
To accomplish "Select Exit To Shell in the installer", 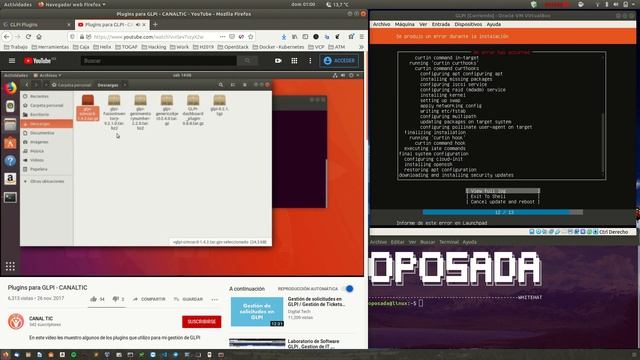I will [x=502, y=196].
